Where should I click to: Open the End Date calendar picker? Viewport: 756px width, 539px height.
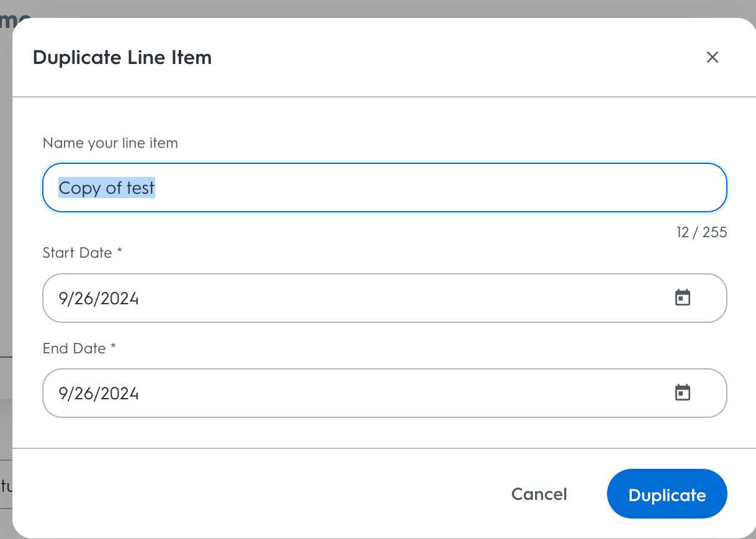(x=683, y=393)
